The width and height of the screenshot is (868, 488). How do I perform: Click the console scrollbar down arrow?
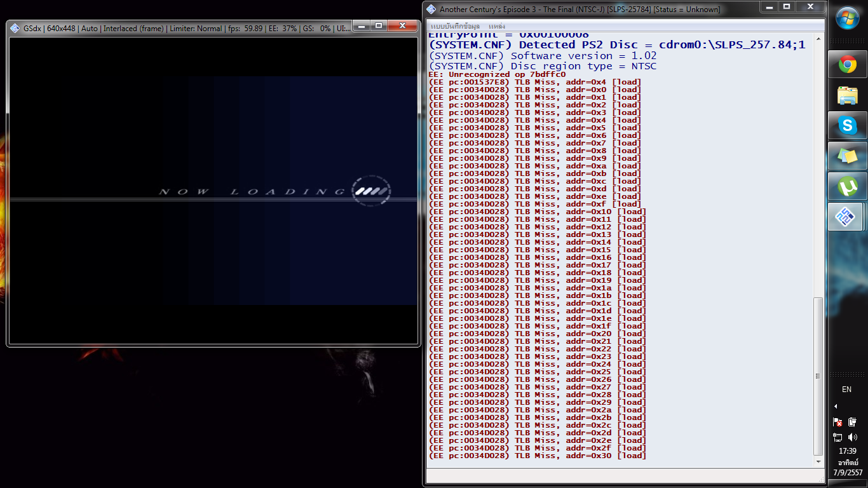[x=818, y=462]
